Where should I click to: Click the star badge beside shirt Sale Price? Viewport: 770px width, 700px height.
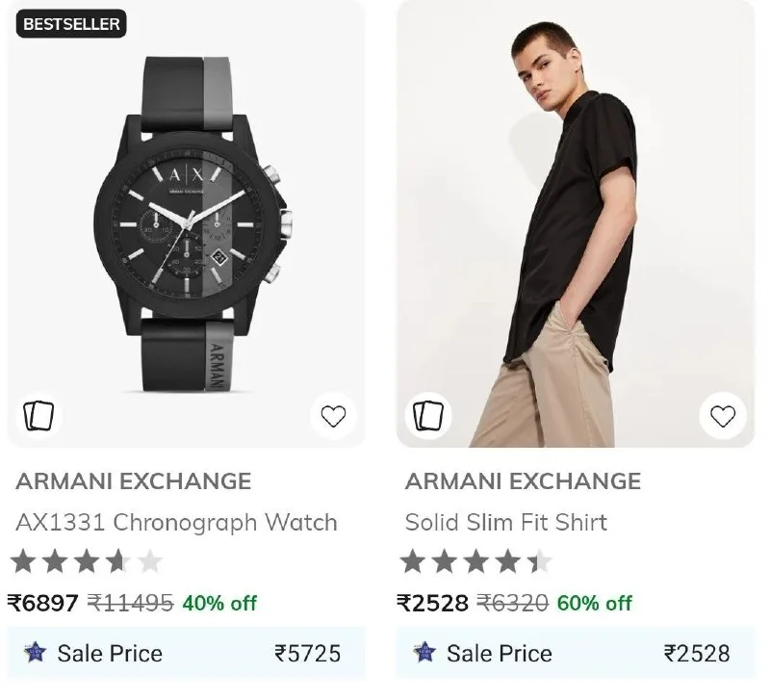[x=424, y=653]
